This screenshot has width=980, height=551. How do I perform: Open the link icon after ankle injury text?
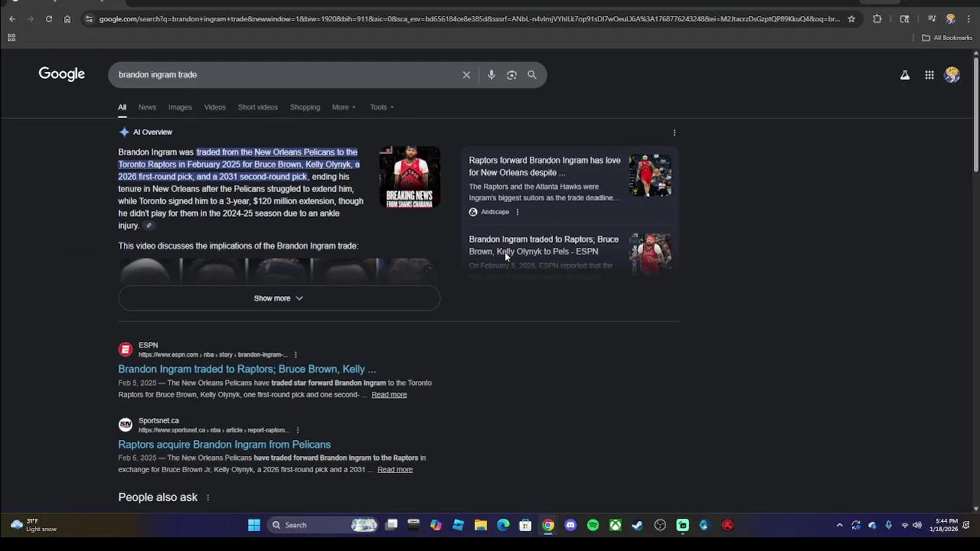click(x=149, y=226)
